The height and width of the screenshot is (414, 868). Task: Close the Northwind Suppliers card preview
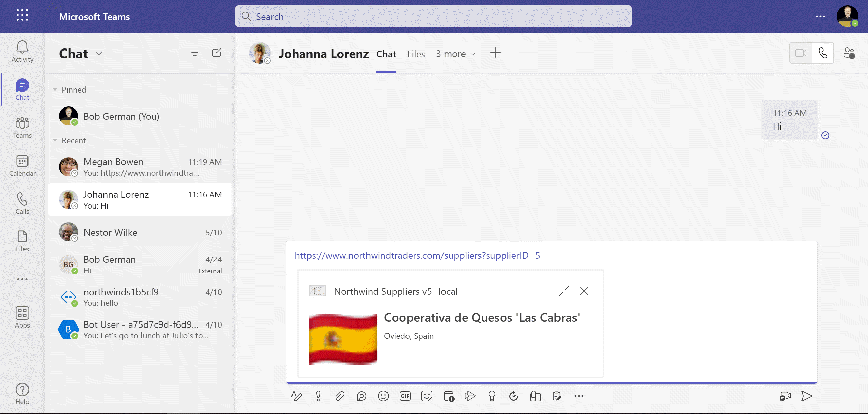coord(584,291)
